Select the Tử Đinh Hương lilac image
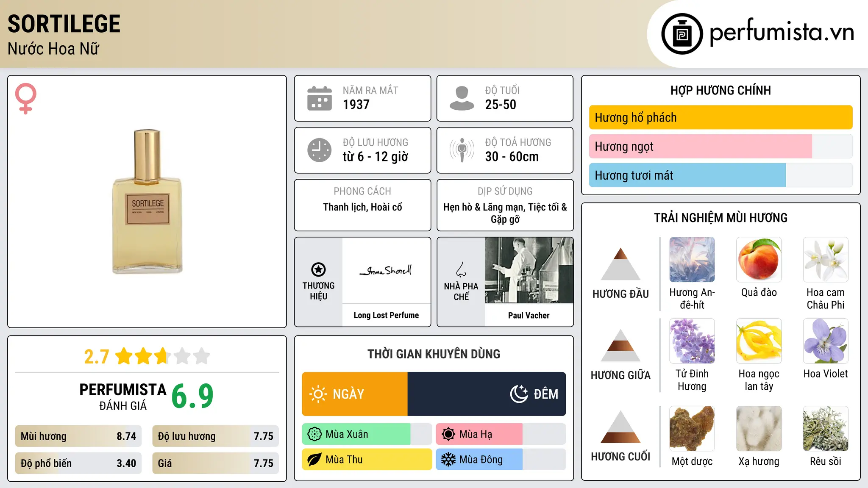Viewport: 868px width, 488px height. pos(692,341)
